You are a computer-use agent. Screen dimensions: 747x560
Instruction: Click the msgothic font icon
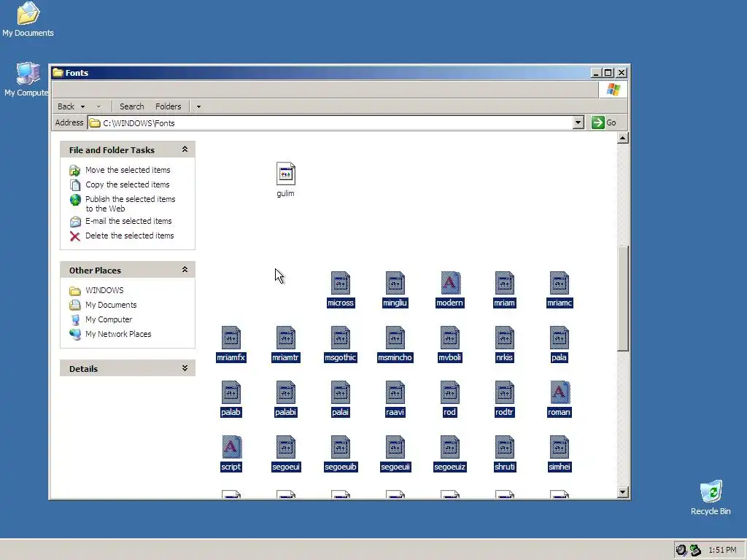point(340,338)
